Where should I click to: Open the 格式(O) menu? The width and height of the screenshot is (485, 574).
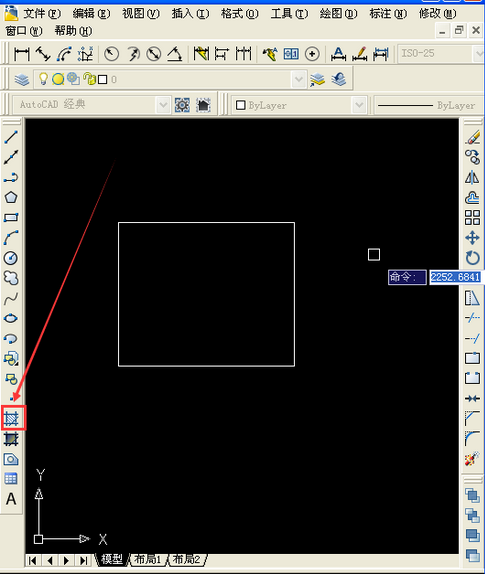tap(240, 14)
